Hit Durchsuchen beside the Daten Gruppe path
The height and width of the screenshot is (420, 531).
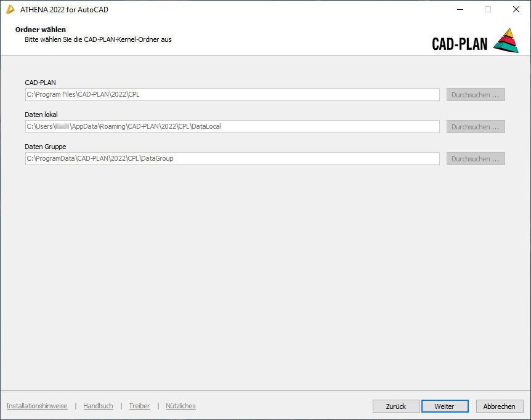coord(476,159)
